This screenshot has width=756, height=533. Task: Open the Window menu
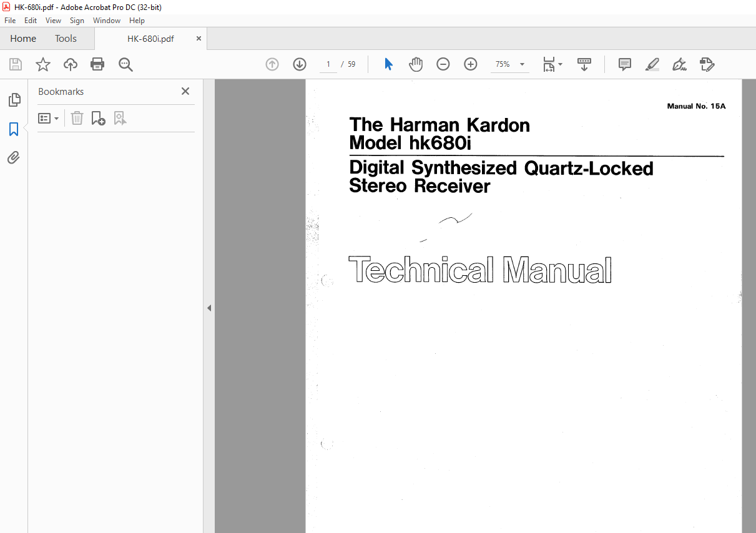[107, 21]
